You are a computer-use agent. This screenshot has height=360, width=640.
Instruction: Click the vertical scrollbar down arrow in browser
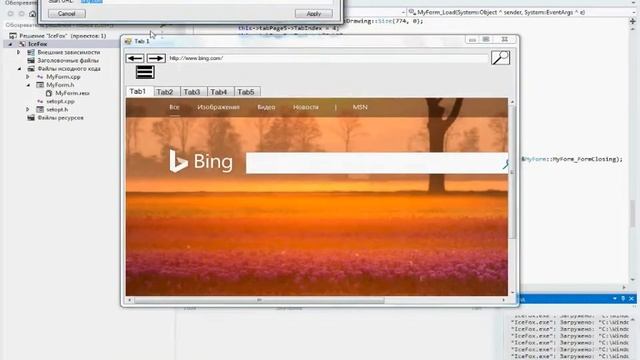[x=512, y=292]
